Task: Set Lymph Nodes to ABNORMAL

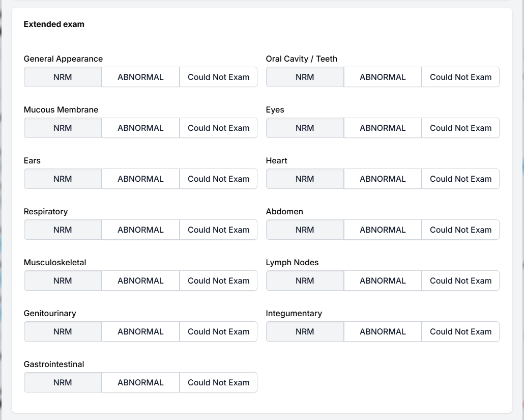Action: click(383, 281)
